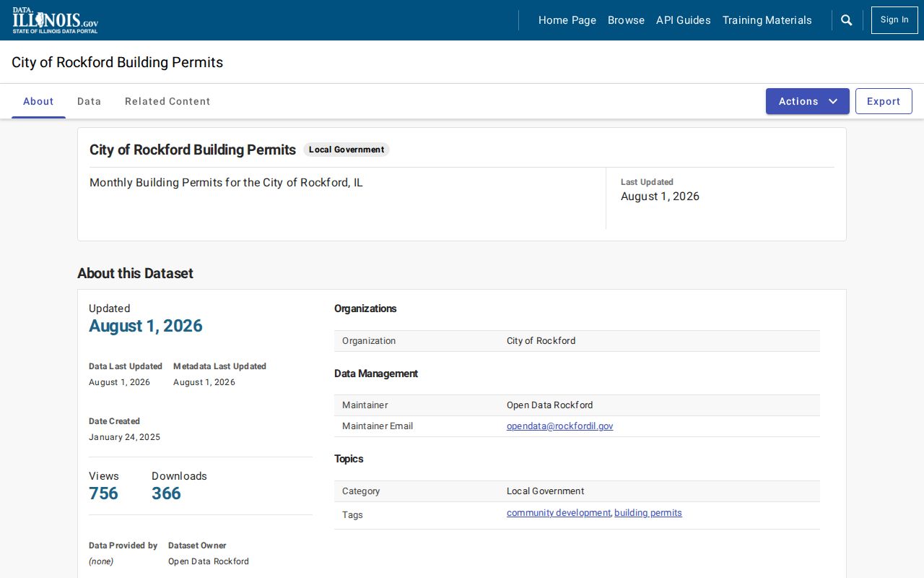
Task: Click the About this Dataset heading
Action: coord(136,273)
